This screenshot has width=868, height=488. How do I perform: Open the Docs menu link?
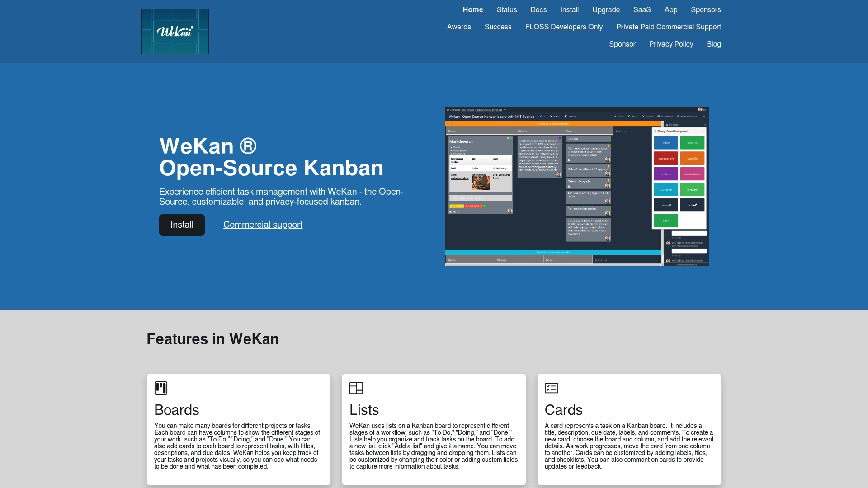[x=538, y=10]
